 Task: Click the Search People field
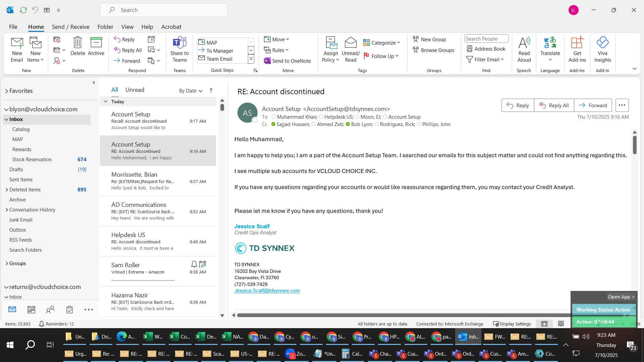pyautogui.click(x=486, y=39)
